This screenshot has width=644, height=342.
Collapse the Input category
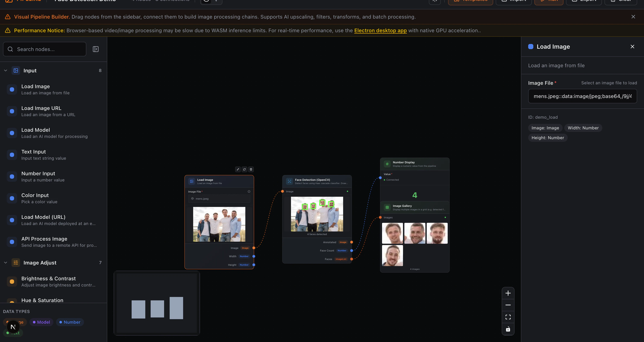click(6, 70)
